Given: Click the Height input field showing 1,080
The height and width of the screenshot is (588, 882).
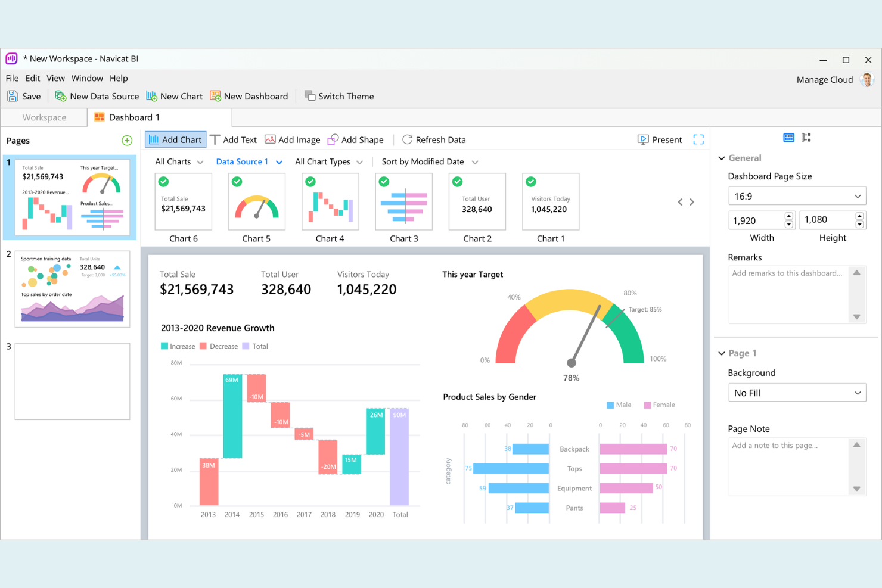Looking at the screenshot, I should 827,220.
